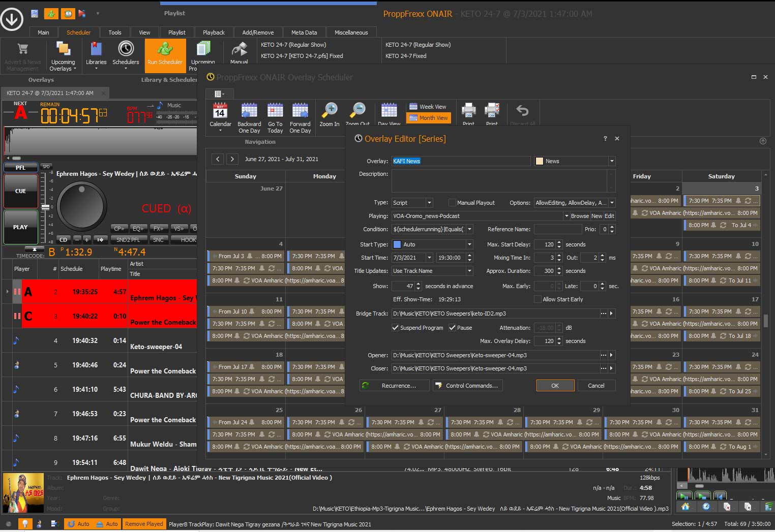Click the News category color swatch
The image size is (775, 532).
point(540,161)
